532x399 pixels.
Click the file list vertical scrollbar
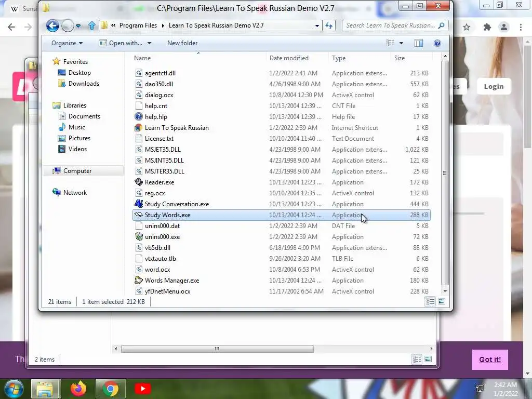click(445, 173)
